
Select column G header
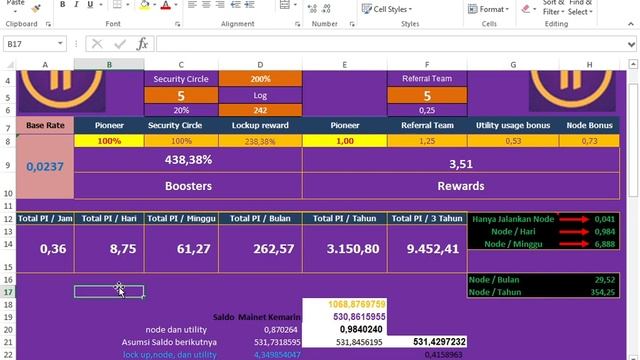click(513, 64)
